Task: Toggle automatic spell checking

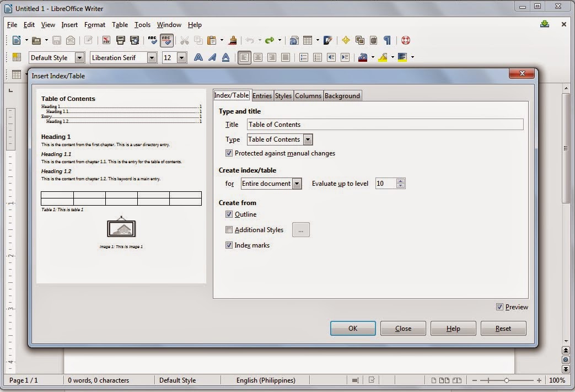Action: click(166, 40)
